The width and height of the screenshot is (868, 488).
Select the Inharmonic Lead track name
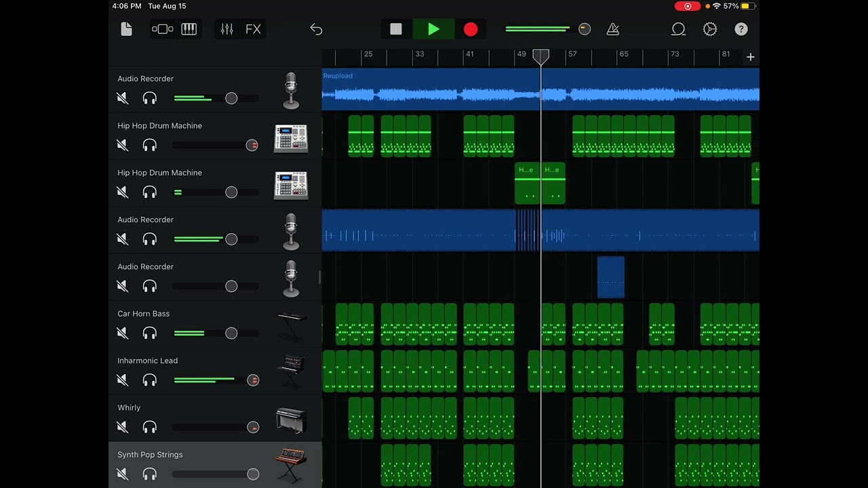(x=148, y=361)
